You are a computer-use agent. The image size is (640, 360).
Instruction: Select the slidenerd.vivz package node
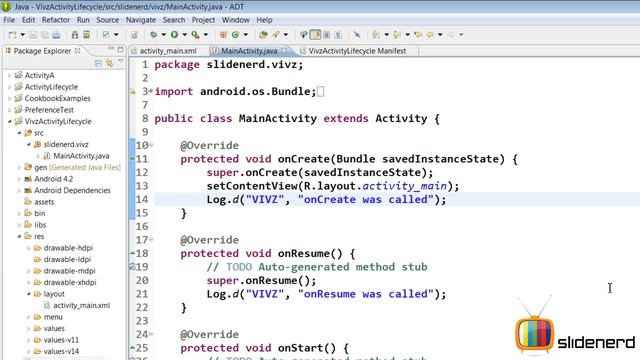66,144
